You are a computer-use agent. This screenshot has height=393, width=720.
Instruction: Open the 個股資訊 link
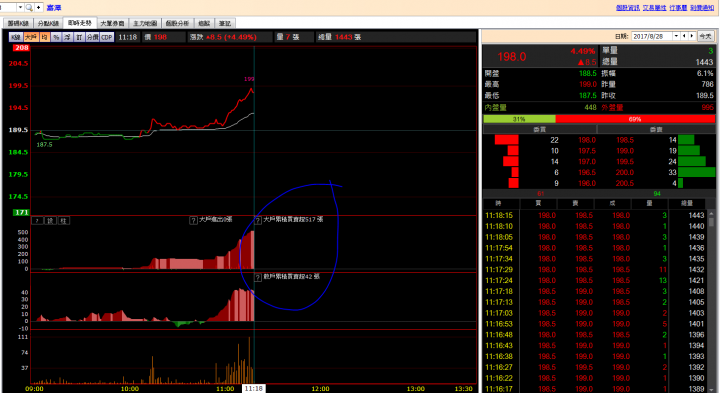(628, 8)
